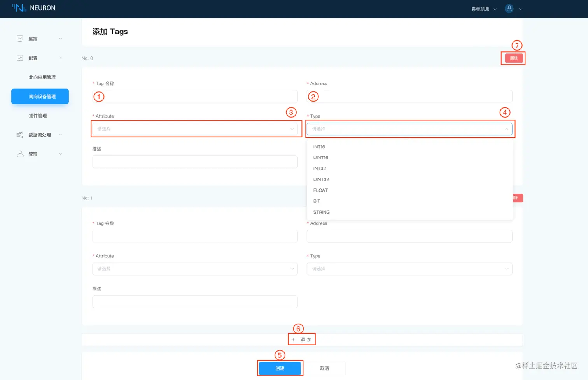The height and width of the screenshot is (380, 588).
Task: Click the plus icon on the 添加 button
Action: click(294, 340)
